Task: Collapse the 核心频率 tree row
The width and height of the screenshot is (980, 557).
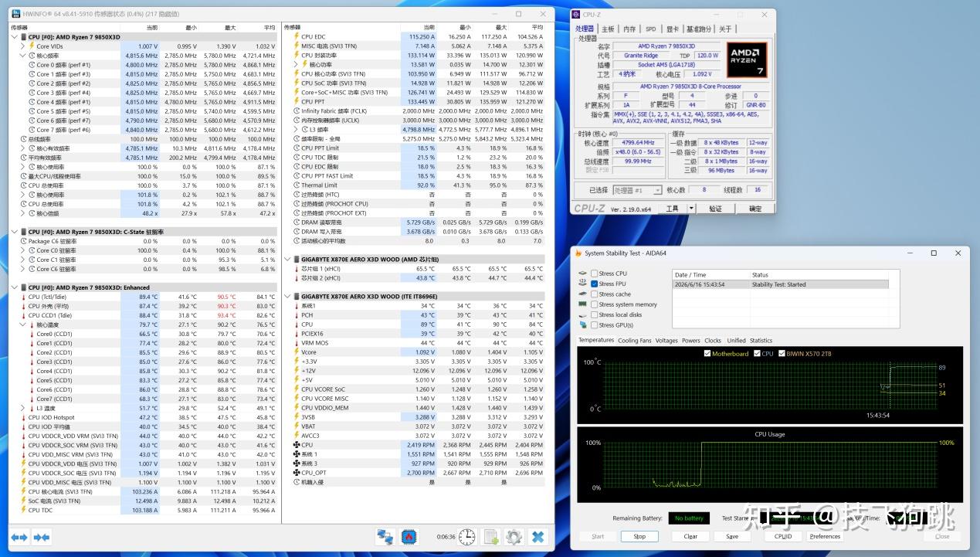Action: point(23,56)
